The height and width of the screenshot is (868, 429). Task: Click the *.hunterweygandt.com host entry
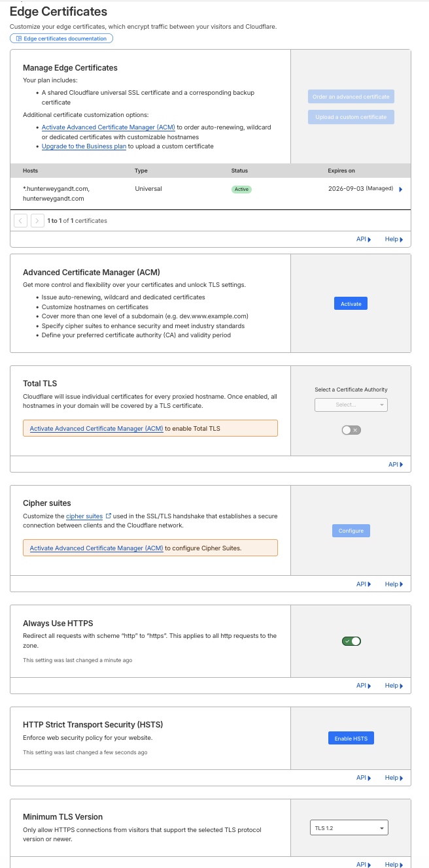(56, 188)
